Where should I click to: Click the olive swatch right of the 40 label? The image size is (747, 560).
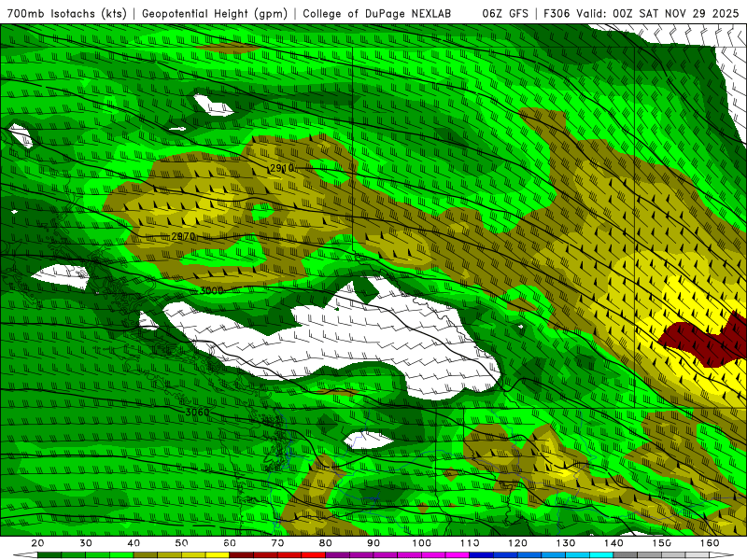(x=146, y=554)
